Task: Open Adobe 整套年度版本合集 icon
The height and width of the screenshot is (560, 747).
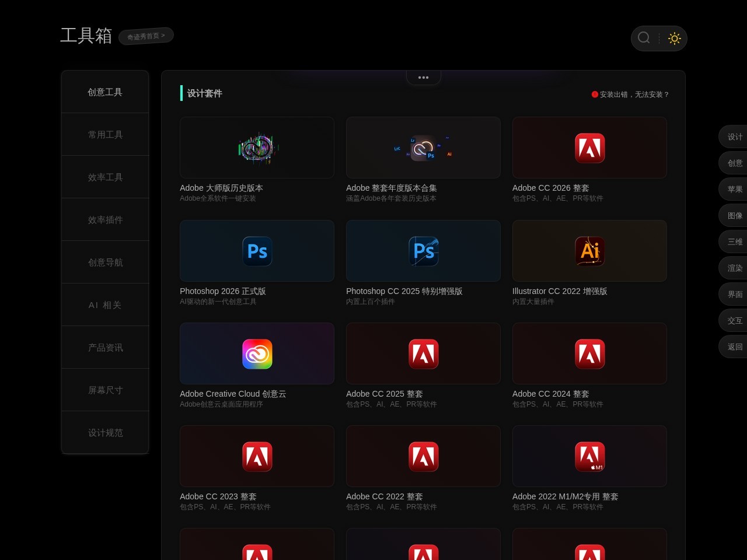Action: pyautogui.click(x=424, y=148)
